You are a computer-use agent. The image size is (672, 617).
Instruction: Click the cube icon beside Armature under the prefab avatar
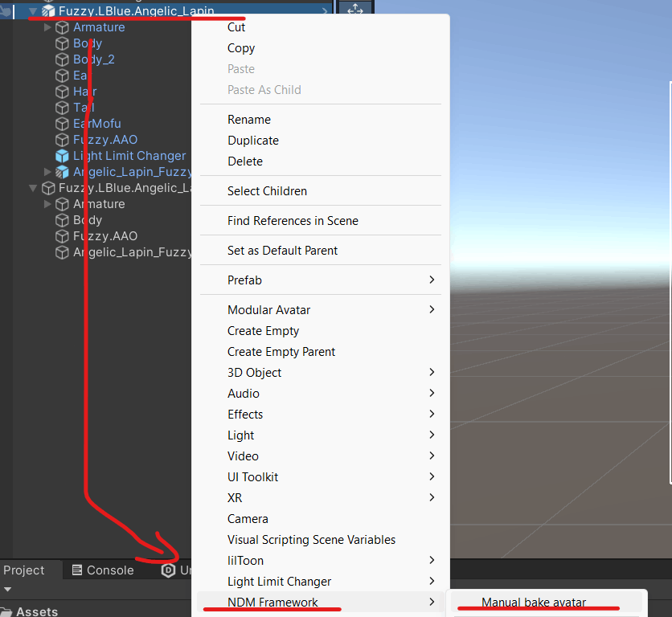(62, 27)
